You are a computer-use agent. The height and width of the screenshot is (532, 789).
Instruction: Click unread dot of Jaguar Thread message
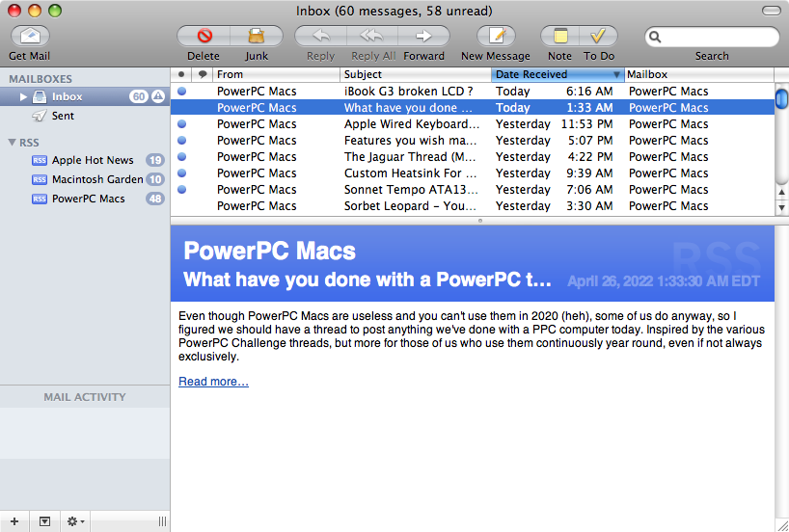coord(181,157)
